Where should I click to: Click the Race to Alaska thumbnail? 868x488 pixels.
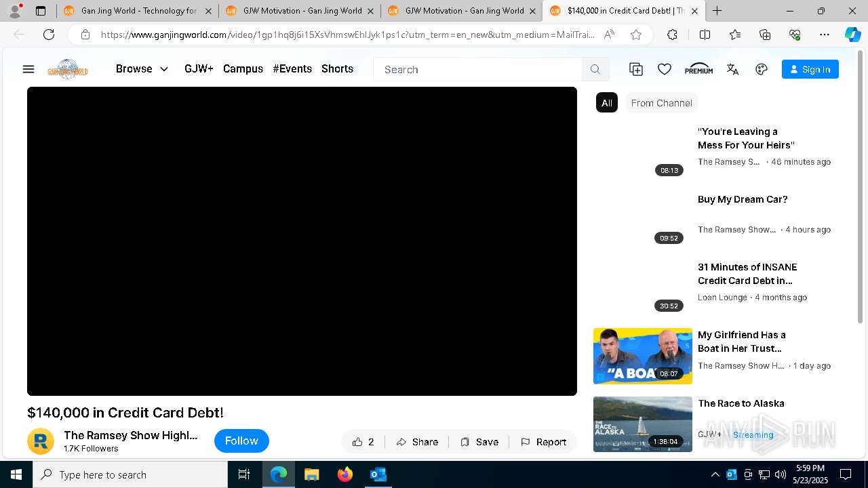point(643,424)
